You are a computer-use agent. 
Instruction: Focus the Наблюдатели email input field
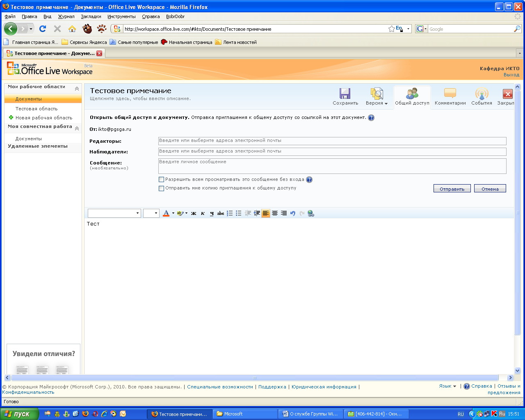pyautogui.click(x=332, y=151)
